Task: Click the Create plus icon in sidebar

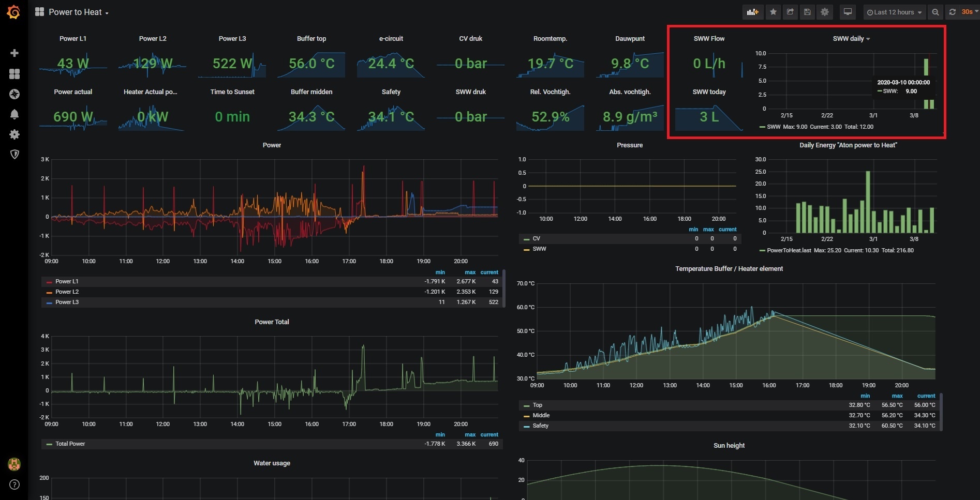Action: tap(14, 53)
